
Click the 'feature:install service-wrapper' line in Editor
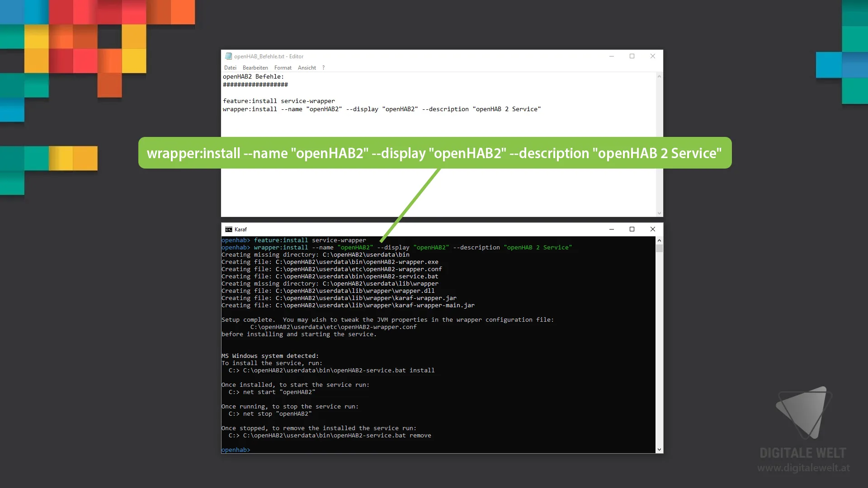[279, 101]
